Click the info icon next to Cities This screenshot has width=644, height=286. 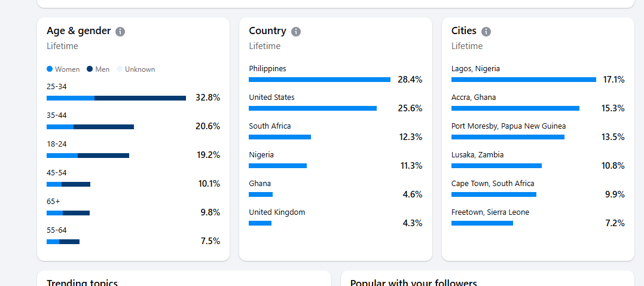[x=486, y=32]
